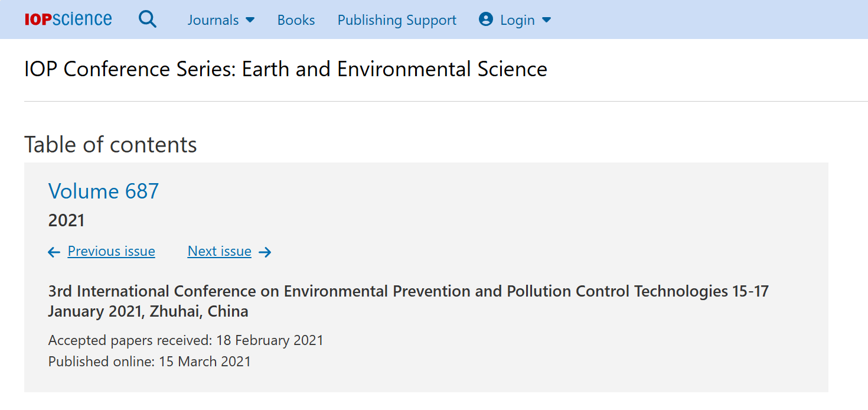The width and height of the screenshot is (868, 410).
Task: Click the Accepted papers received date line
Action: 186,340
